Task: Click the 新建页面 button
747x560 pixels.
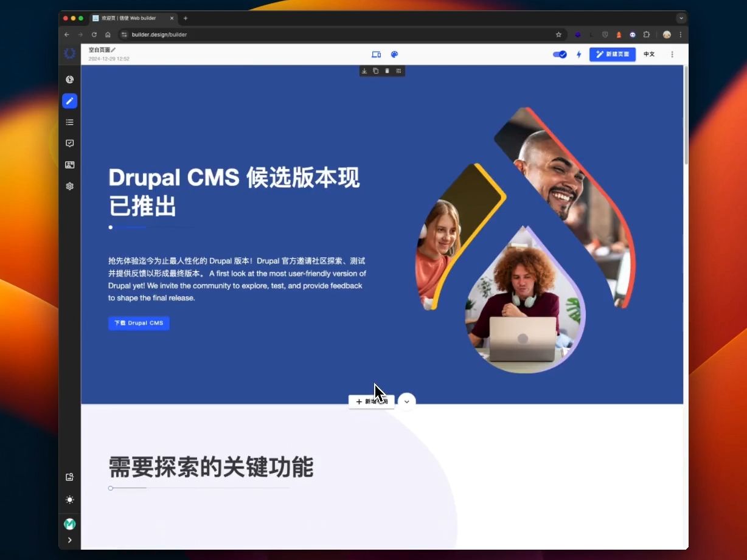Action: coord(613,55)
